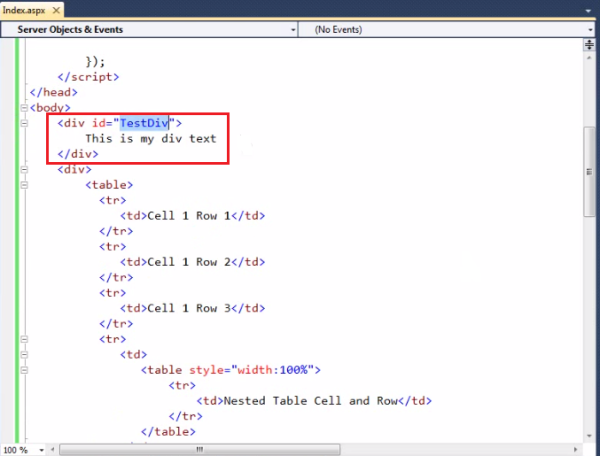Collapse the <body> tag outline
This screenshot has width=600, height=456.
[x=24, y=108]
